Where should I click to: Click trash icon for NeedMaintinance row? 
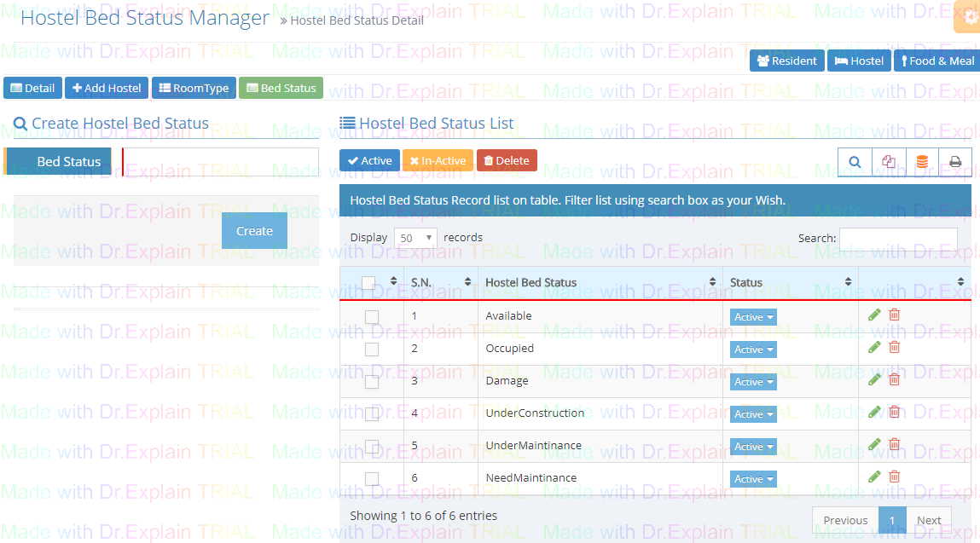[895, 477]
